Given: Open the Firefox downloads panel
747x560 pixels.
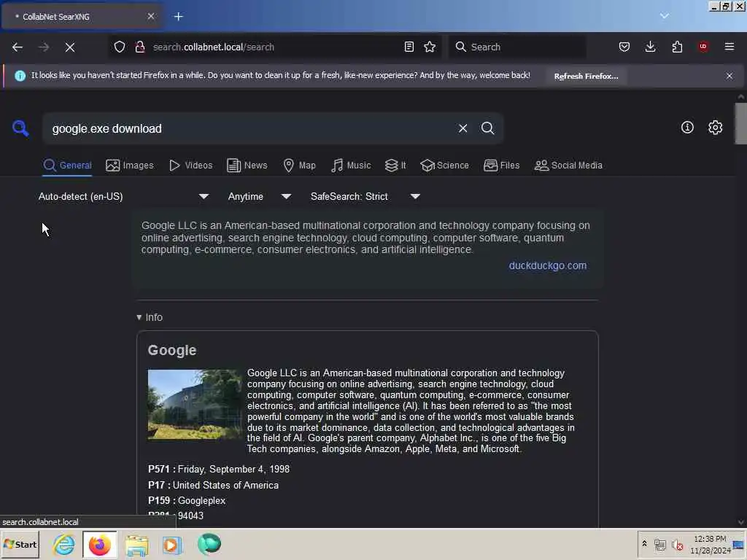Looking at the screenshot, I should coord(650,47).
